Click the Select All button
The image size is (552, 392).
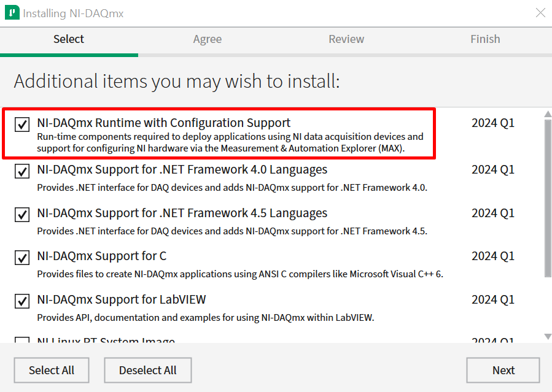pyautogui.click(x=52, y=370)
